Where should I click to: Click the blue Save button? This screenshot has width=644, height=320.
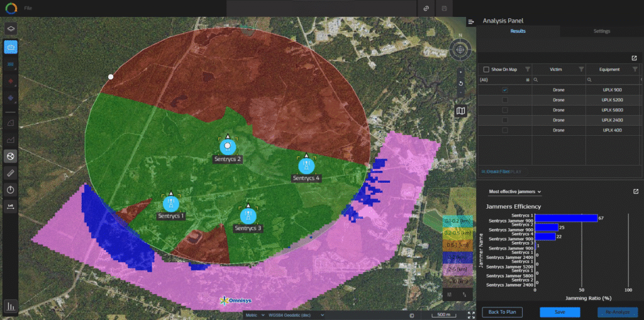coord(560,312)
